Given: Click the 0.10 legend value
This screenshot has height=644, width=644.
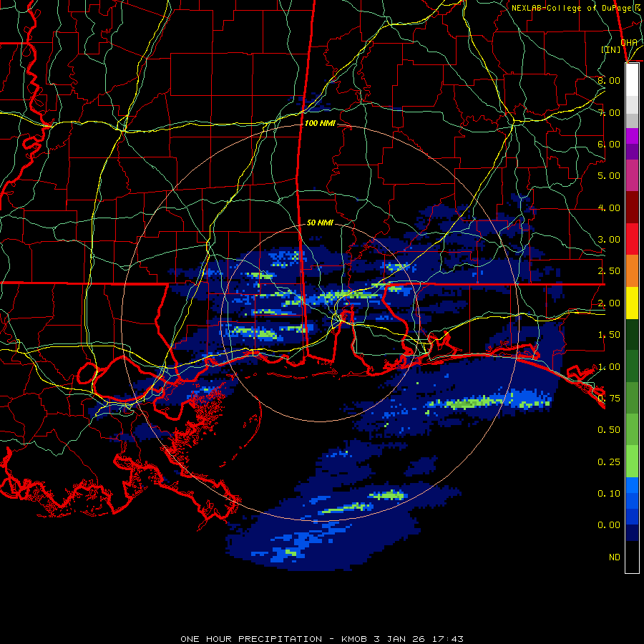Looking at the screenshot, I should pos(609,494).
